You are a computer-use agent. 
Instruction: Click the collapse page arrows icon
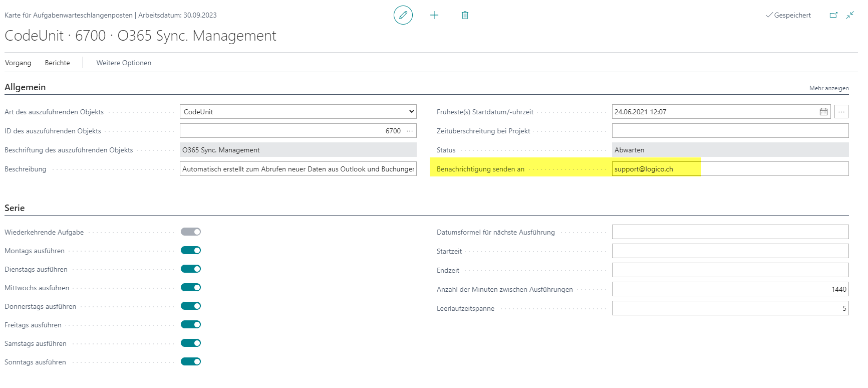[x=850, y=15]
